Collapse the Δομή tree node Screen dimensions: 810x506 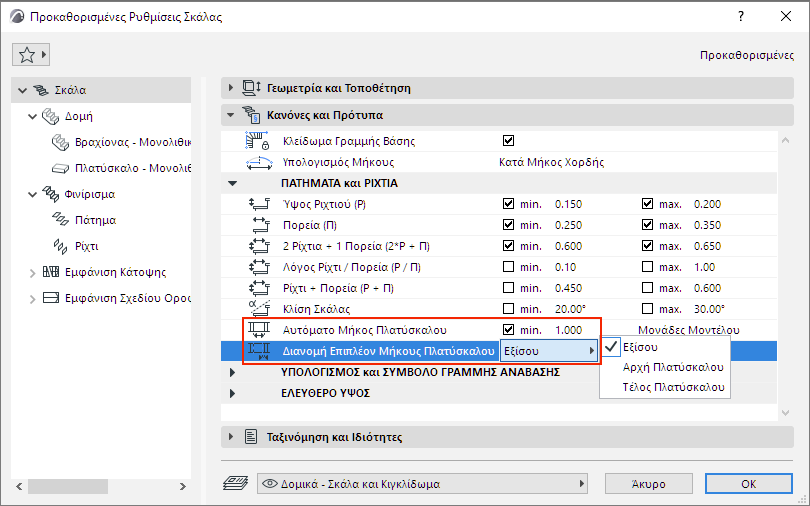tap(32, 117)
